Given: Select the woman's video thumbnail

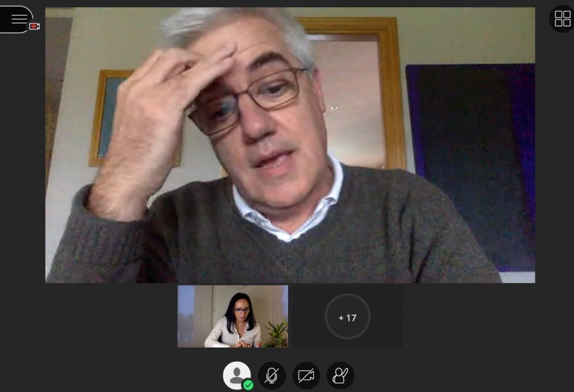Looking at the screenshot, I should 233,316.
